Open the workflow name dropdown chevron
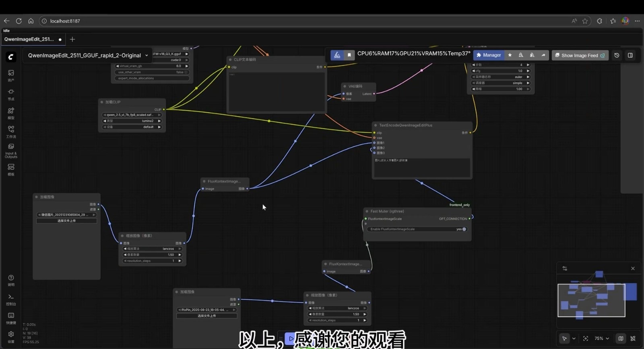Image resolution: width=644 pixels, height=349 pixels. [x=147, y=56]
